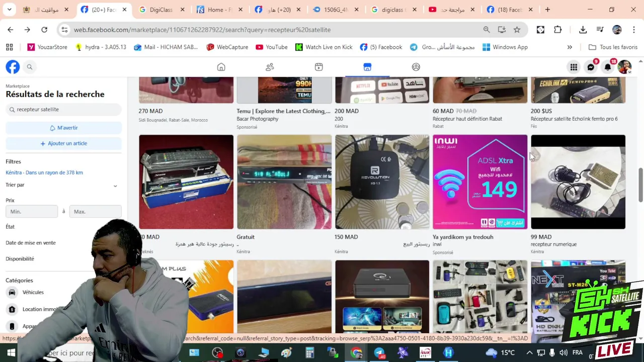The width and height of the screenshot is (644, 362).
Task: Open the 99 MAD recepteur numerique listing
Action: 578,182
